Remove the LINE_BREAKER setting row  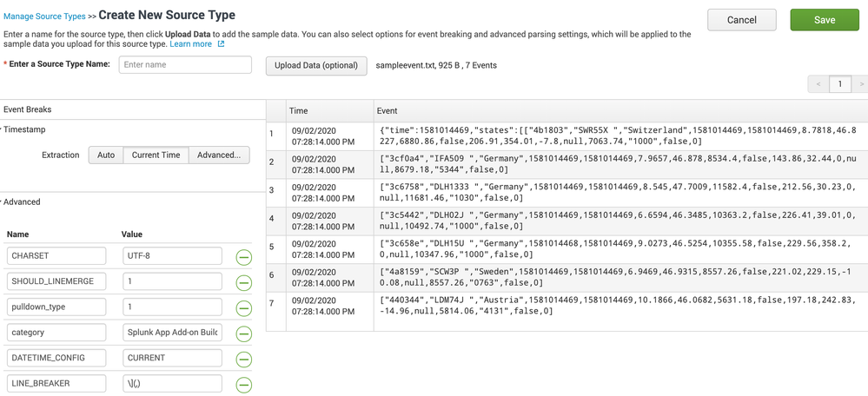(x=244, y=384)
